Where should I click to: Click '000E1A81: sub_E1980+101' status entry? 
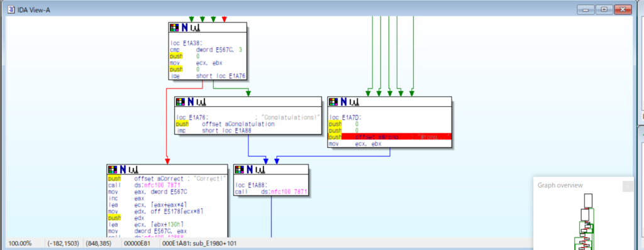coord(199,244)
